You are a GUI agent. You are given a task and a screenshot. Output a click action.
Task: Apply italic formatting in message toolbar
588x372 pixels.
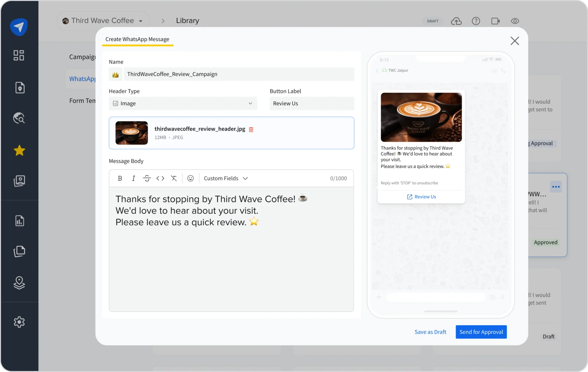(x=134, y=178)
